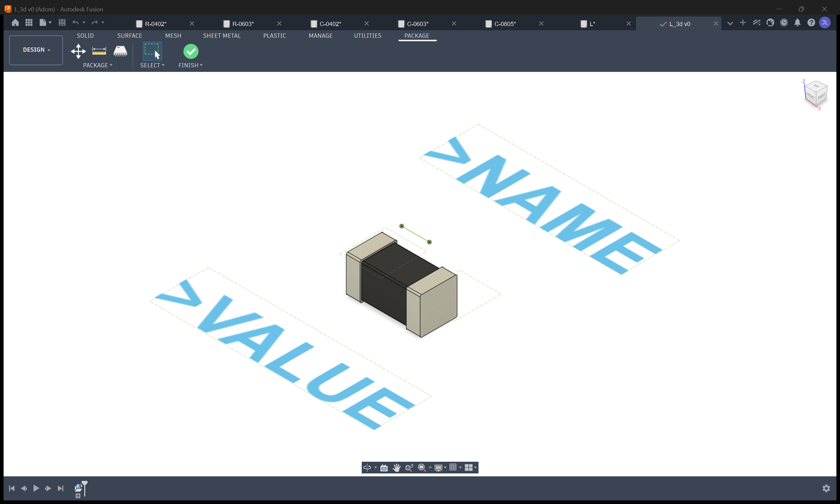
Task: Expand the FINISH dropdown
Action: [x=191, y=65]
